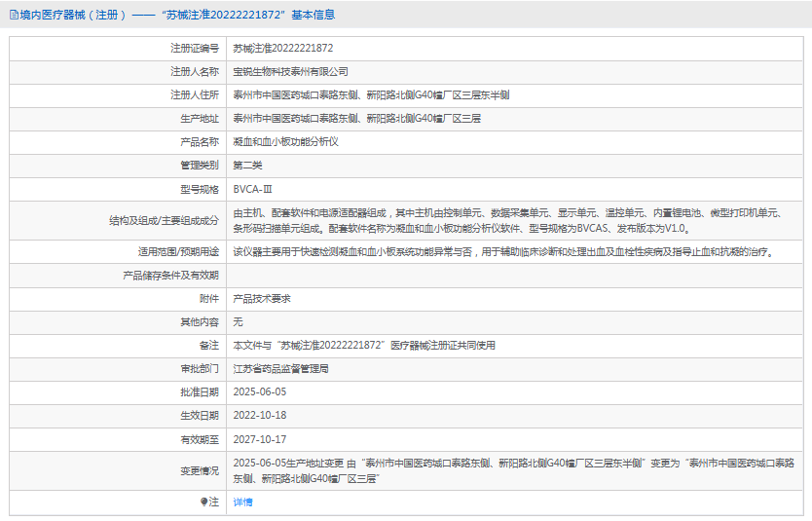Screen dimensions: 812x521
Task: Click the 变更情况 change description text
Action: (514, 470)
